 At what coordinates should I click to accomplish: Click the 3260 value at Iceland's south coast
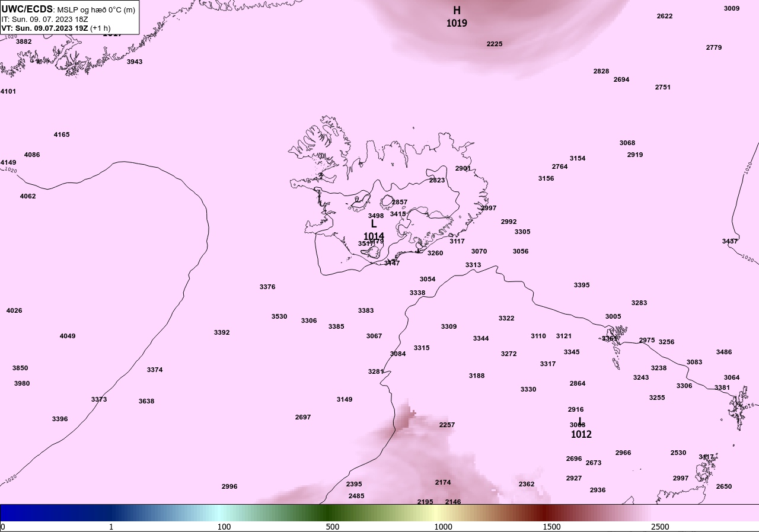click(x=435, y=253)
